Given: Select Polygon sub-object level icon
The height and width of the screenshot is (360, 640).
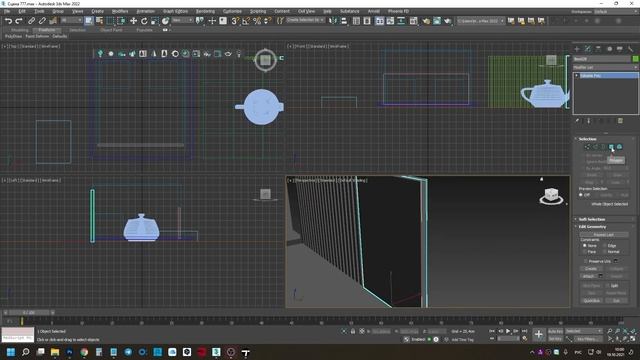Looking at the screenshot, I should [611, 147].
